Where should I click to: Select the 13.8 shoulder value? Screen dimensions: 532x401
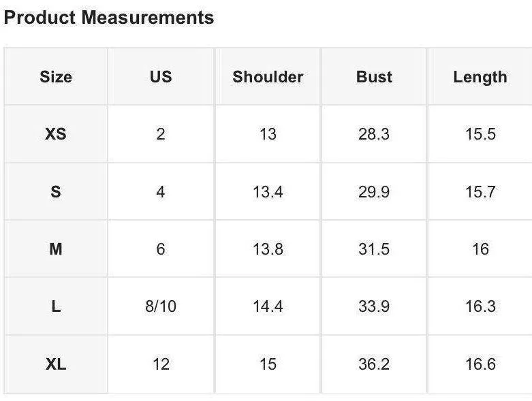tap(268, 249)
